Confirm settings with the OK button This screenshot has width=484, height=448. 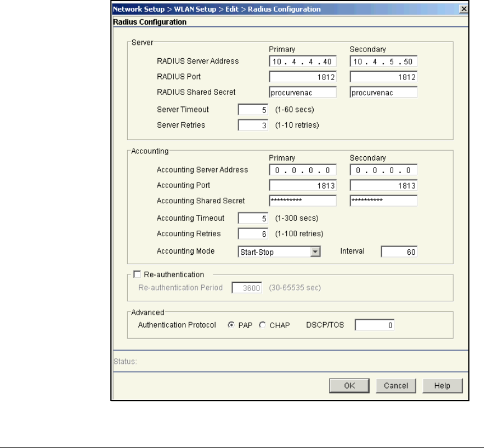click(x=349, y=386)
